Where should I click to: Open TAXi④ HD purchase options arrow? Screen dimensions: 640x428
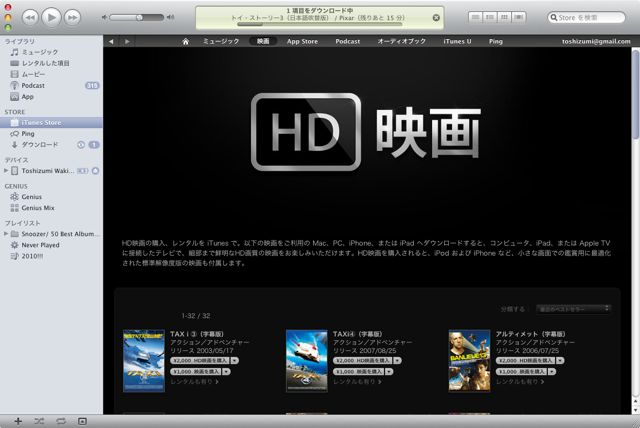point(398,361)
